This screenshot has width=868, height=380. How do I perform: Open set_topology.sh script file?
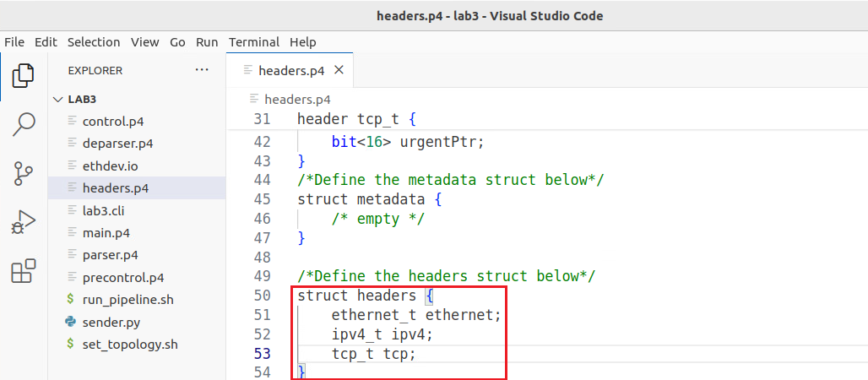tap(130, 344)
